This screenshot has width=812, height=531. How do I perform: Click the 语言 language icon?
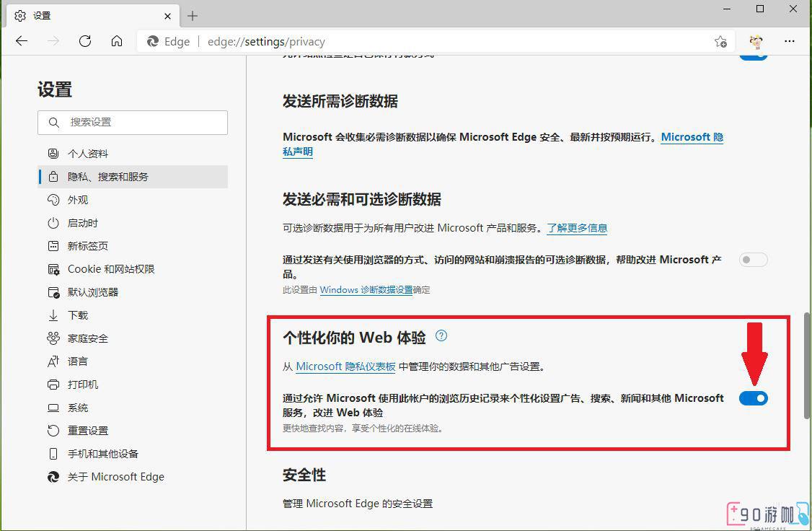point(53,361)
